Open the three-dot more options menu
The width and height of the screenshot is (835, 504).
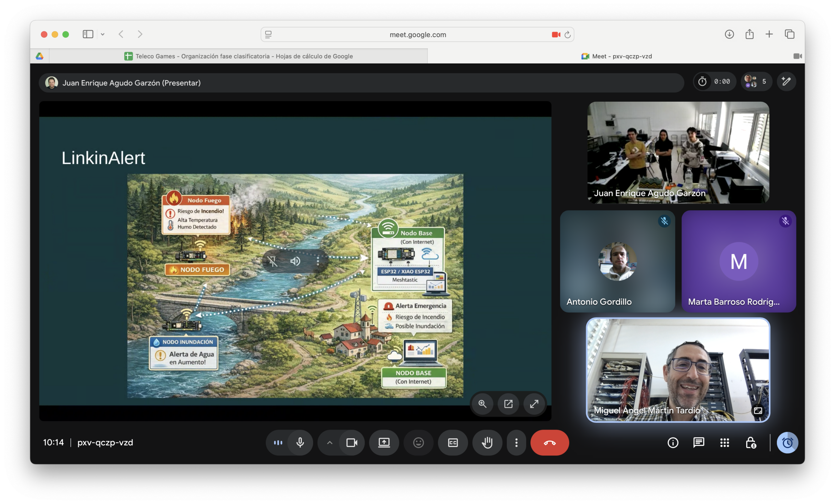click(516, 442)
